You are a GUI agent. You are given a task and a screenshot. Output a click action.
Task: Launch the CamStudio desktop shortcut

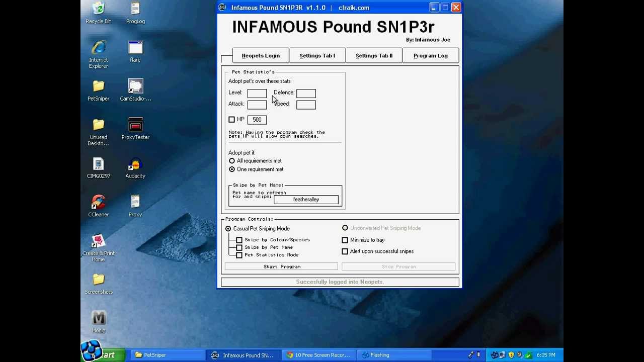(x=135, y=90)
